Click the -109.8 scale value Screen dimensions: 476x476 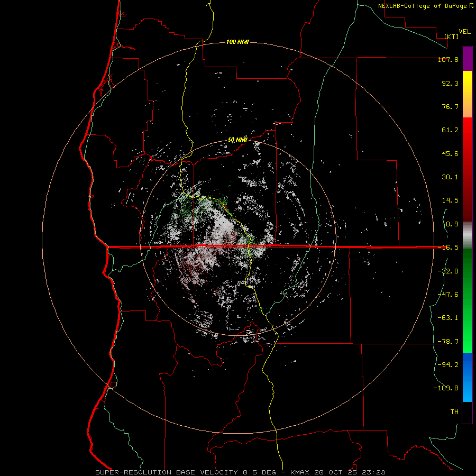[446, 388]
